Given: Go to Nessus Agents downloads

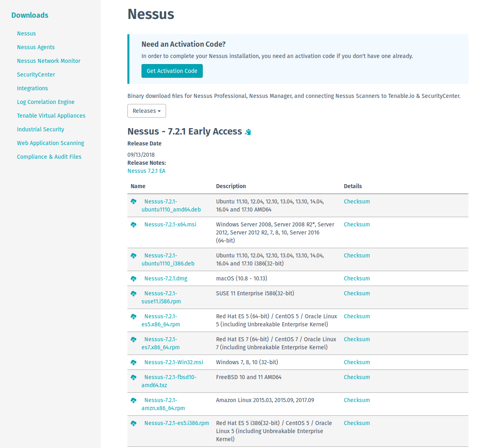Looking at the screenshot, I should pyautogui.click(x=36, y=47).
